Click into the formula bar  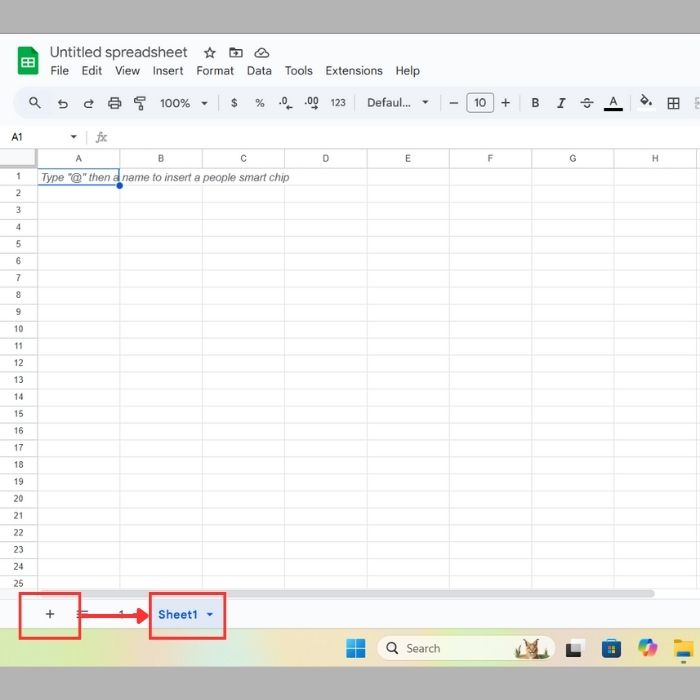point(402,137)
